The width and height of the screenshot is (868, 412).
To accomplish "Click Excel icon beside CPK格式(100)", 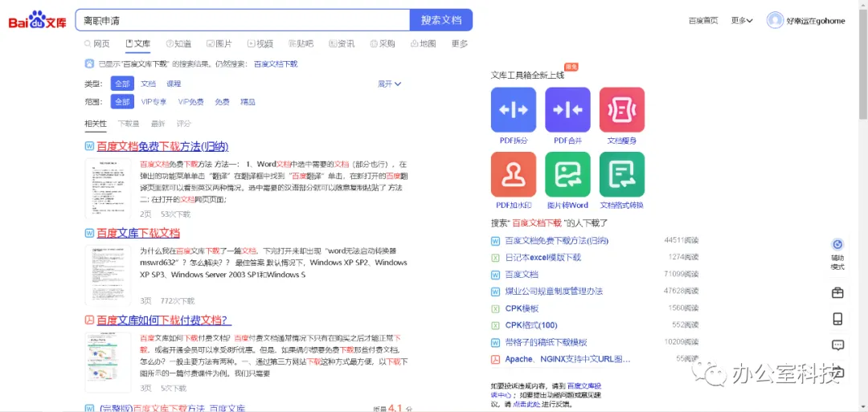I will point(495,325).
